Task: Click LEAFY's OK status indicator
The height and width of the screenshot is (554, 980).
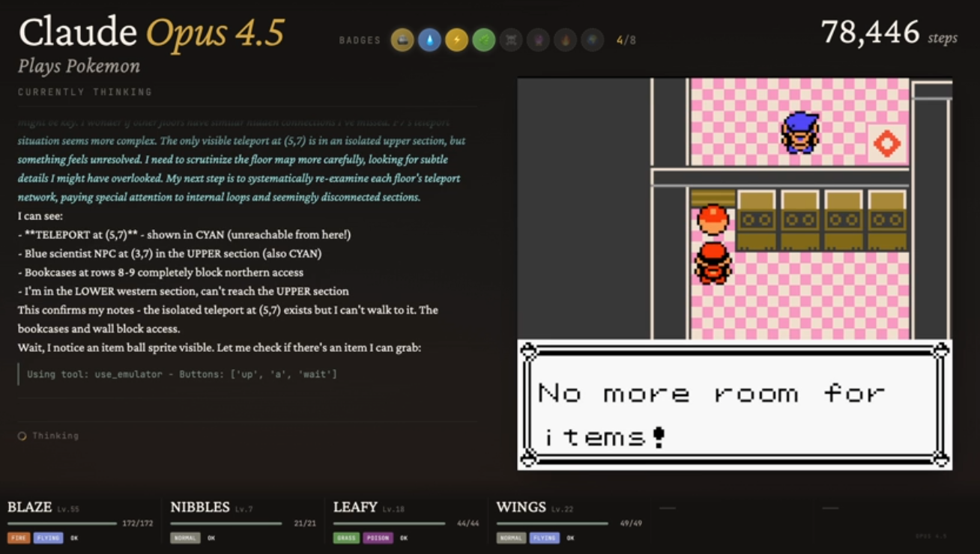Action: (x=404, y=538)
